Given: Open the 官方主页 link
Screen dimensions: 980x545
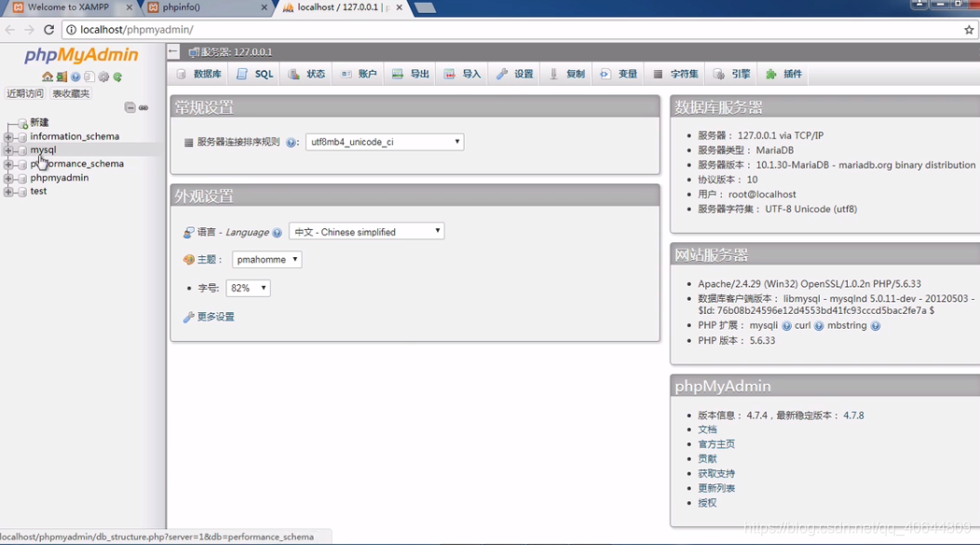Looking at the screenshot, I should [x=716, y=444].
